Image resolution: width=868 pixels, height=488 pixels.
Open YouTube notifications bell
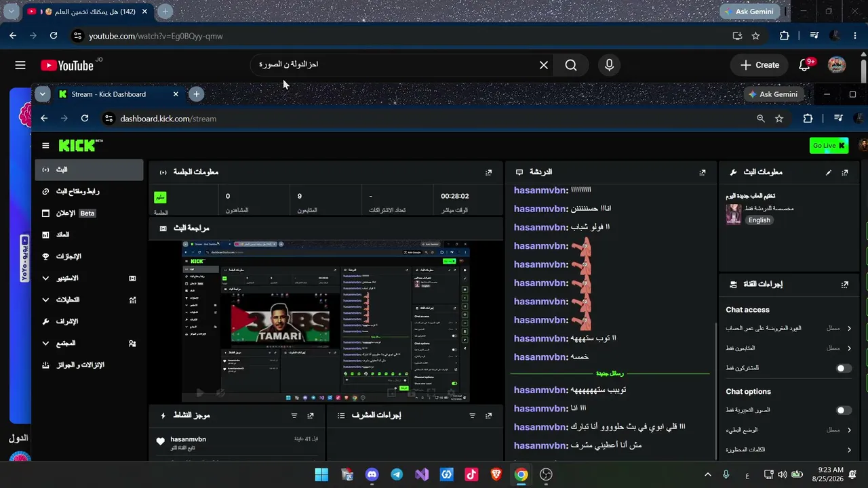805,65
